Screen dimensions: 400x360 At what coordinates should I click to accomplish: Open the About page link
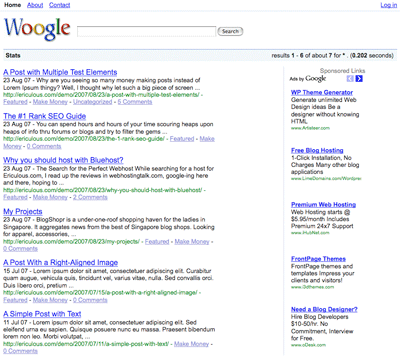[35, 5]
